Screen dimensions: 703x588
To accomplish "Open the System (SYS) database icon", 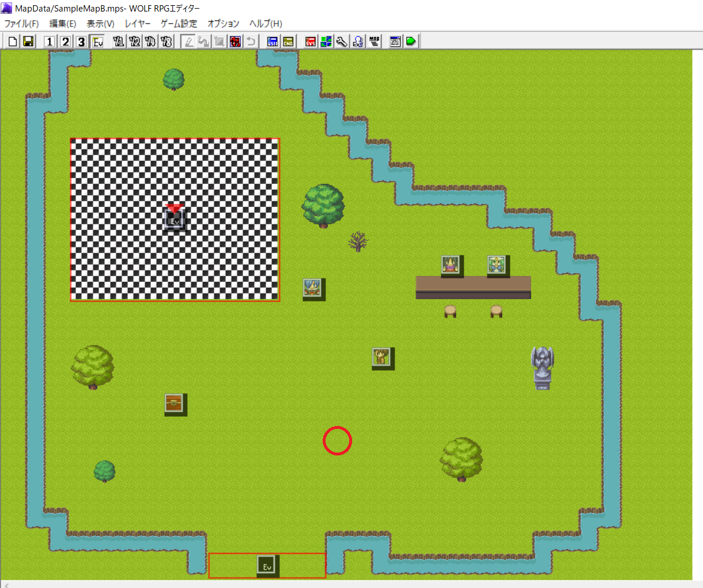I will tap(311, 42).
